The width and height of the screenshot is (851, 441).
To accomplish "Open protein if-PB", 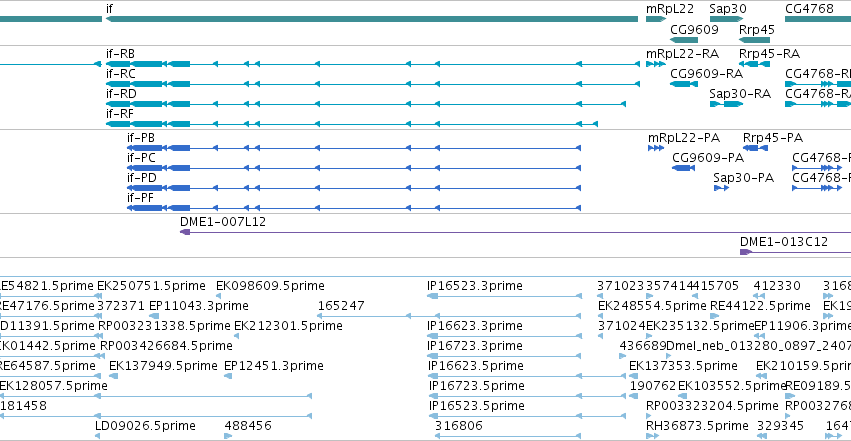I will 141,138.
